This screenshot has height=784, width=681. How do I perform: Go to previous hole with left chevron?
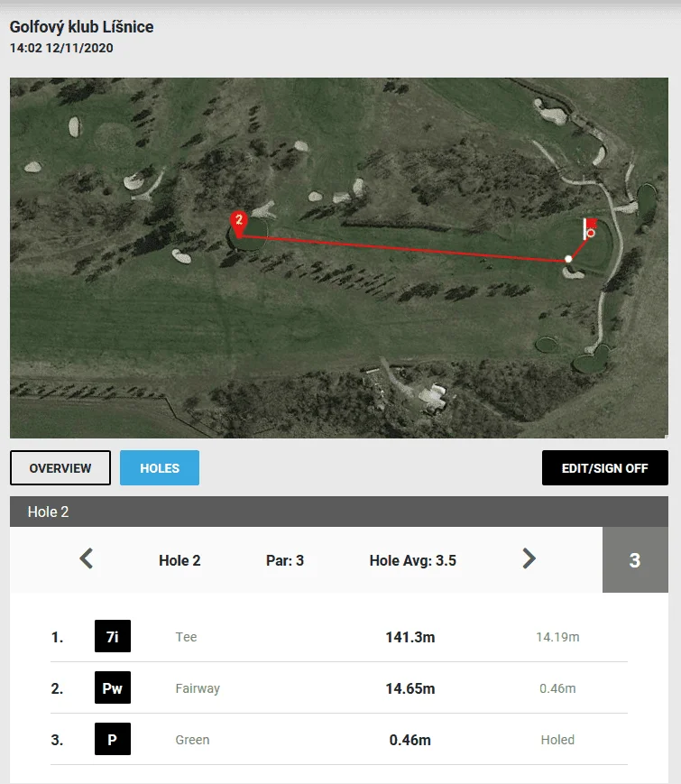click(87, 558)
